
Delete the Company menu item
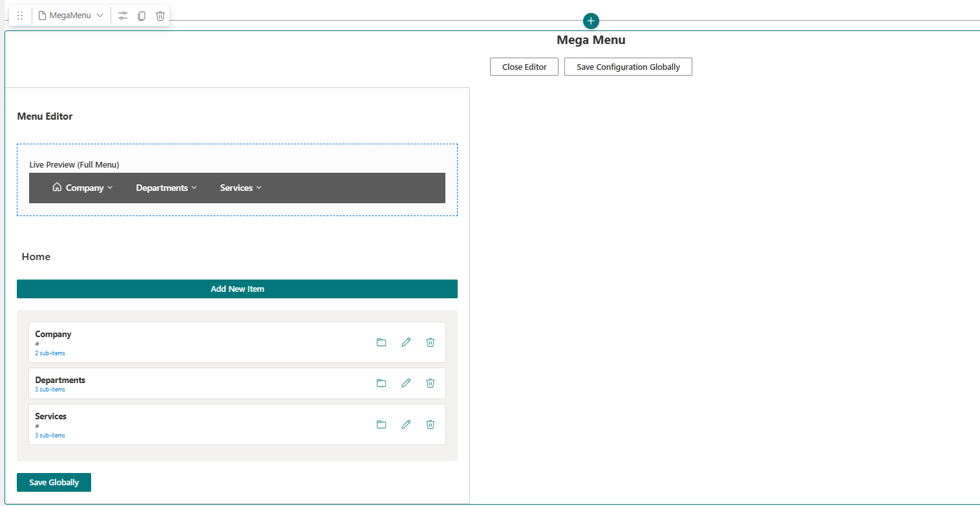pos(431,342)
